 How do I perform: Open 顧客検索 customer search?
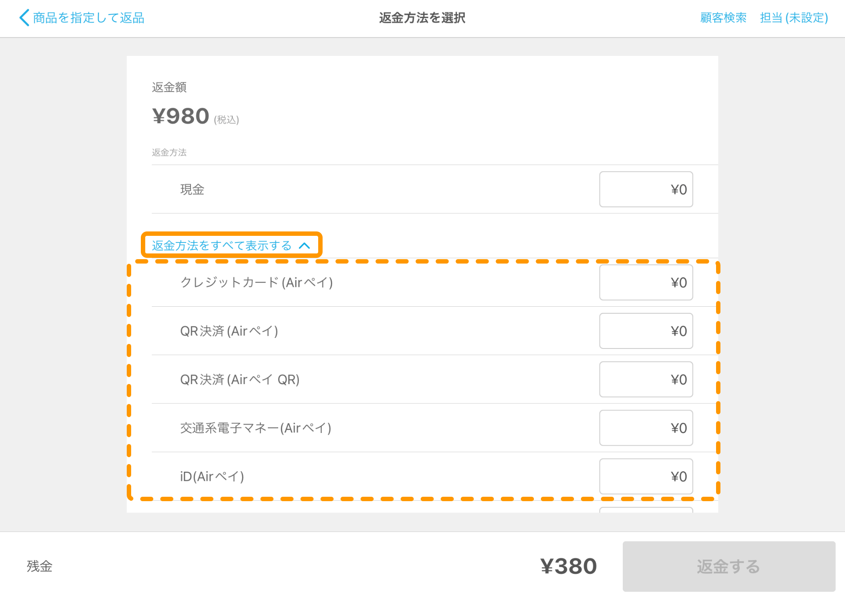(x=723, y=18)
